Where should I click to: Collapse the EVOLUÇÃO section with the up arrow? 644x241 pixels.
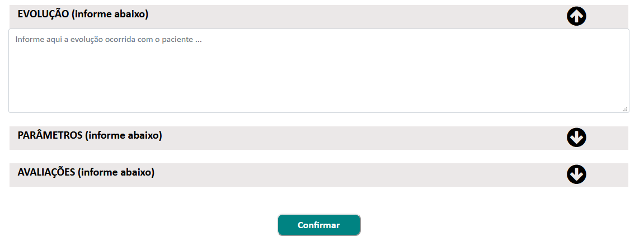tap(576, 16)
